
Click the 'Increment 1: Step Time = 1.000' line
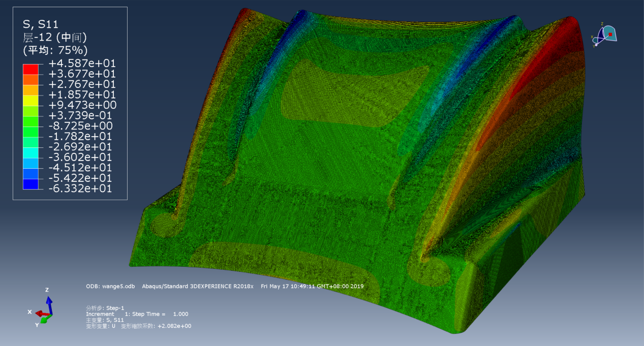[x=137, y=314]
